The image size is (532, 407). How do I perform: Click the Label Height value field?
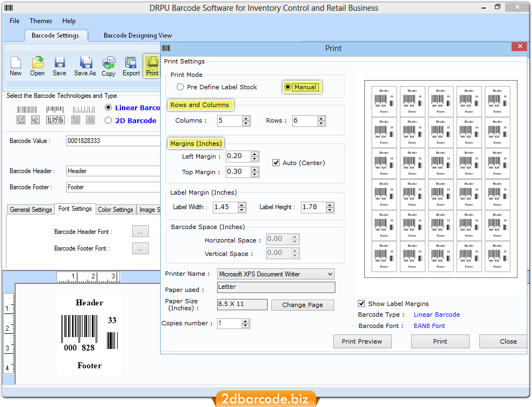coord(313,207)
